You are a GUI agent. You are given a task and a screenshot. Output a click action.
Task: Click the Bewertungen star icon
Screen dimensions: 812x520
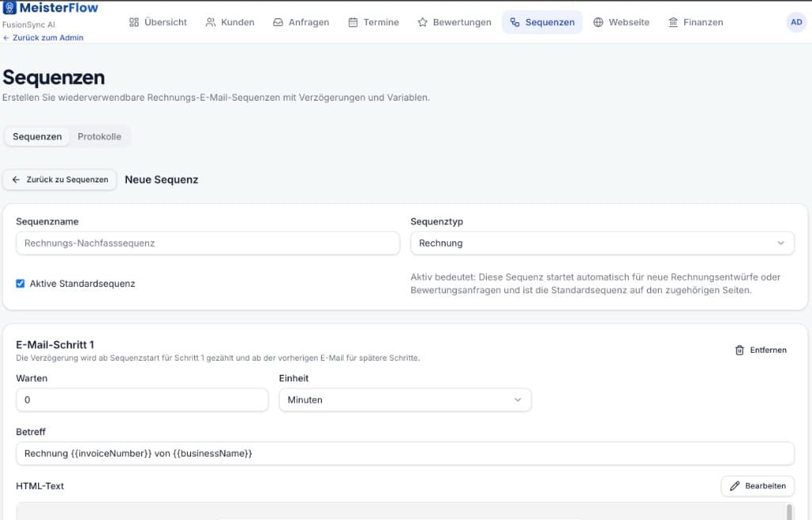coord(423,22)
